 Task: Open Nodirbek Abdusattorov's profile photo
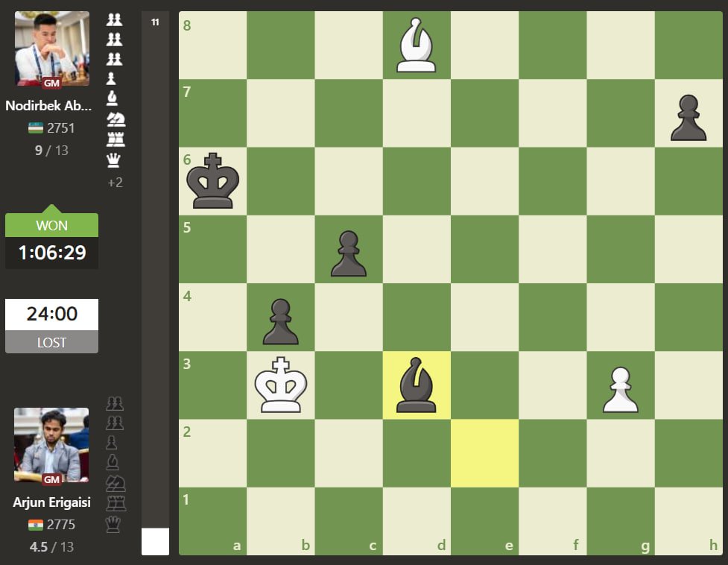[52, 48]
